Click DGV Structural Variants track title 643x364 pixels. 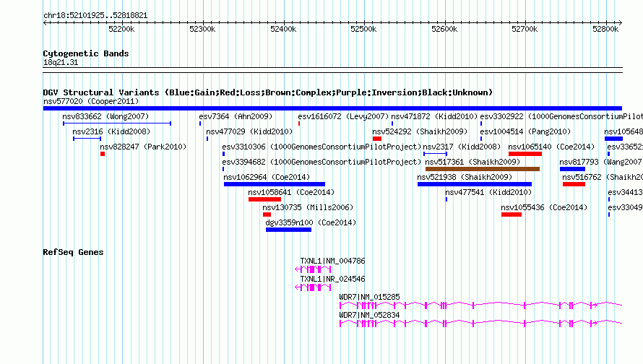[x=268, y=92]
